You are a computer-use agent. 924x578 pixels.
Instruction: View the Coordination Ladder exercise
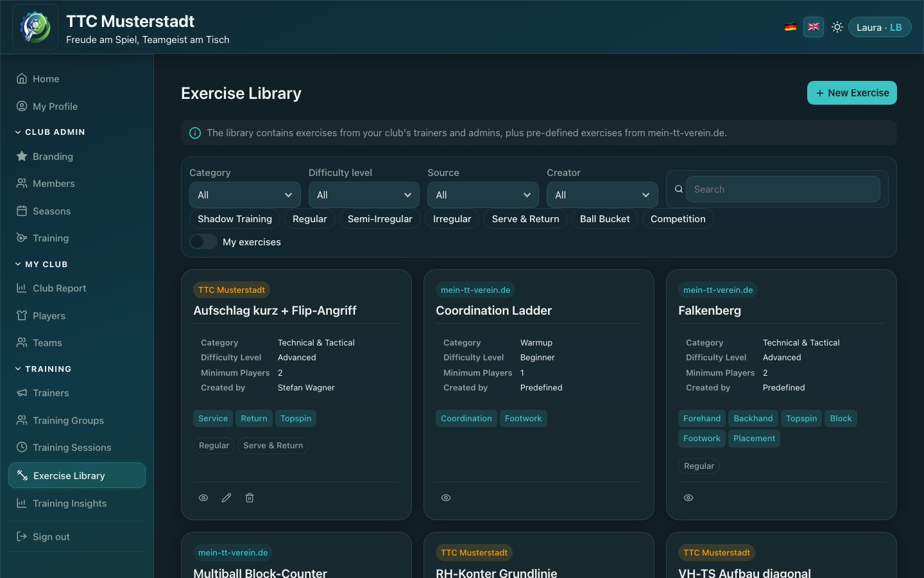[446, 498]
